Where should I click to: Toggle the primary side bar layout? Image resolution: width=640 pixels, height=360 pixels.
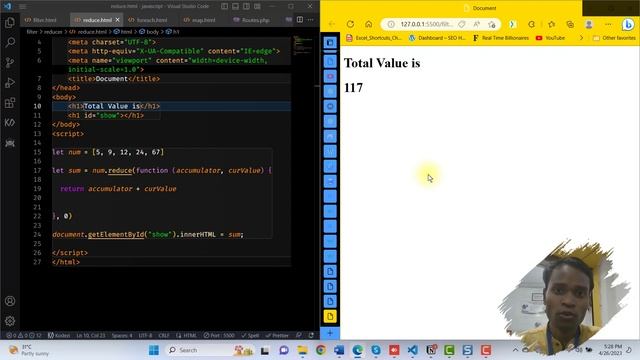[x=224, y=6]
